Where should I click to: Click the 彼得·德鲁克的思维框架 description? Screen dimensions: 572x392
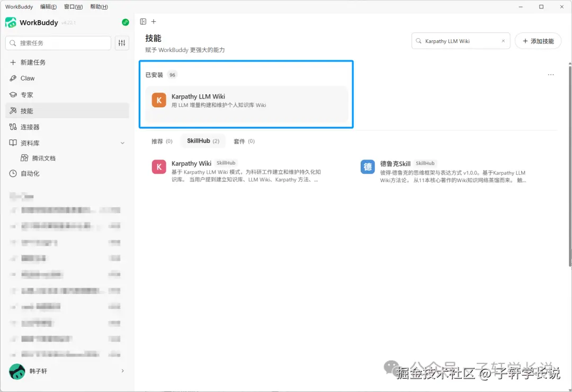[x=453, y=176]
